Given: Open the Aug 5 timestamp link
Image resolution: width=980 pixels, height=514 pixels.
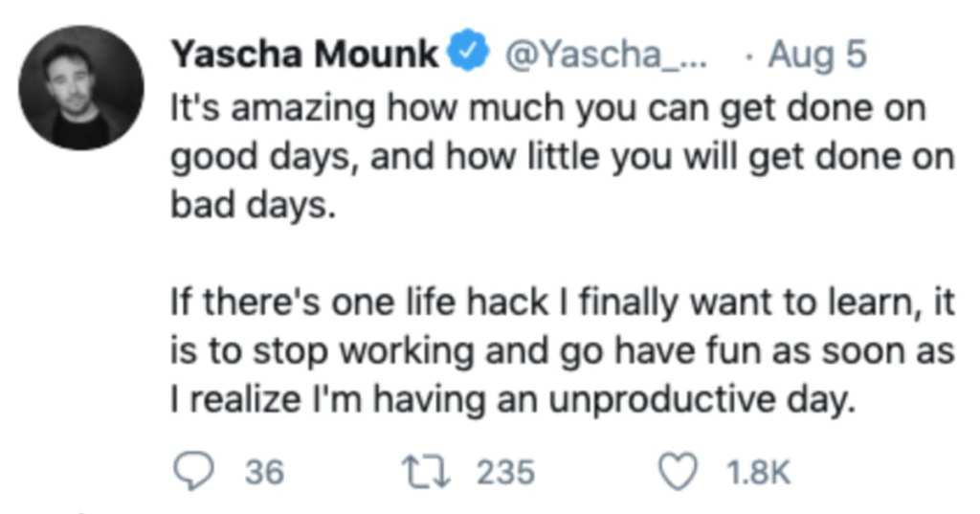Looking at the screenshot, I should [817, 55].
